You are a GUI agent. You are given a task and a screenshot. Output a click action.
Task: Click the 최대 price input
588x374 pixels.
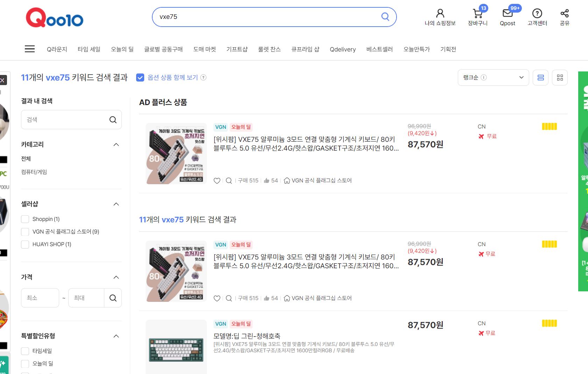click(x=86, y=298)
